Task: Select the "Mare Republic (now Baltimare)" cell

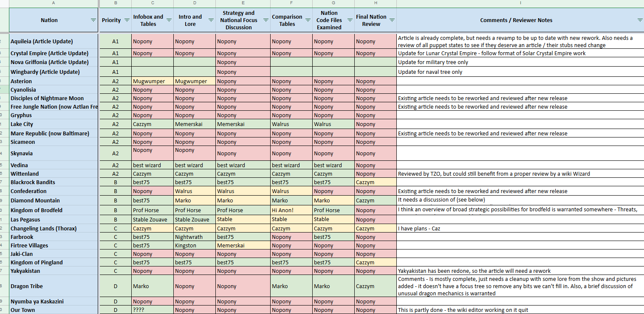Action: (54, 134)
